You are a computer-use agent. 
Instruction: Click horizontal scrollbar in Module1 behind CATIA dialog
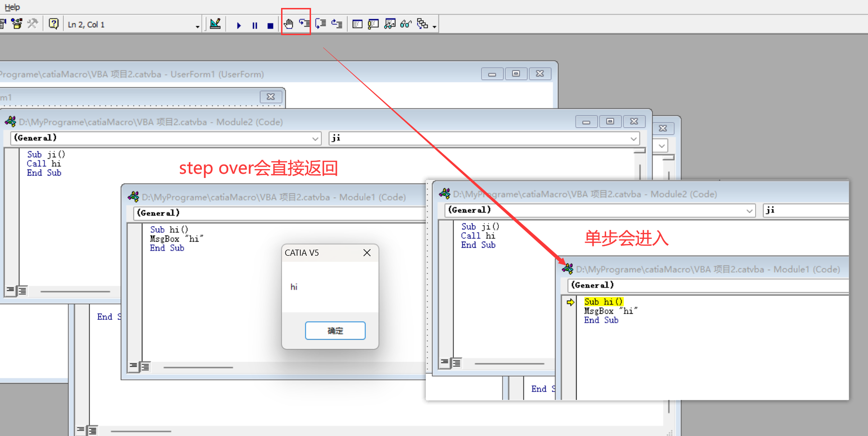click(198, 367)
